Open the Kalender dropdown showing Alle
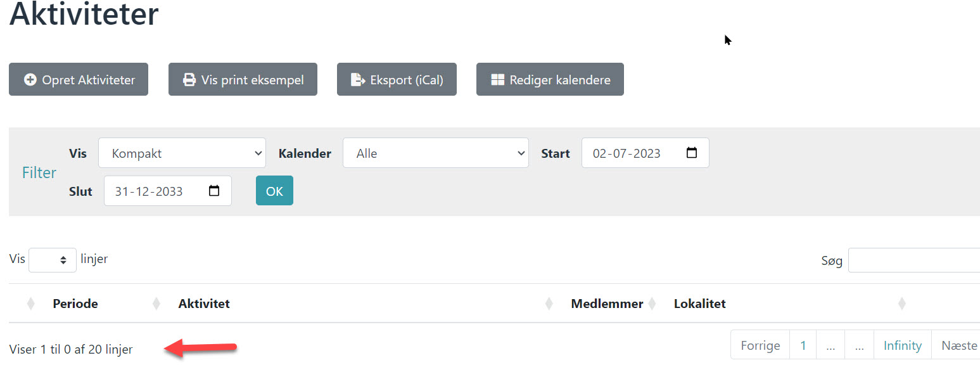980x372 pixels. point(435,153)
